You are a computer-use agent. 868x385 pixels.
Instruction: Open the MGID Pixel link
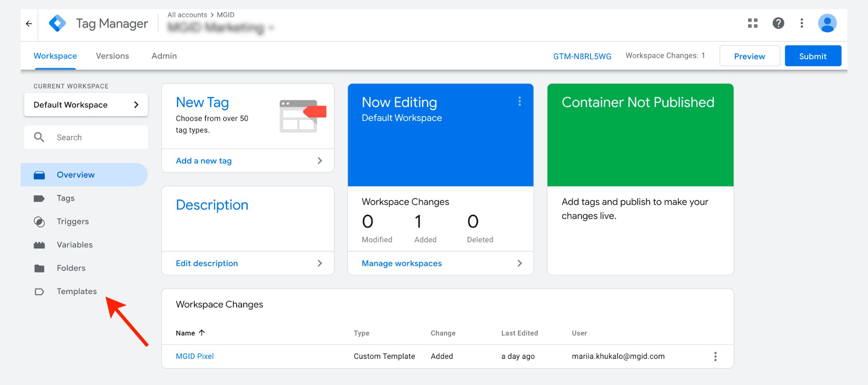tap(195, 356)
